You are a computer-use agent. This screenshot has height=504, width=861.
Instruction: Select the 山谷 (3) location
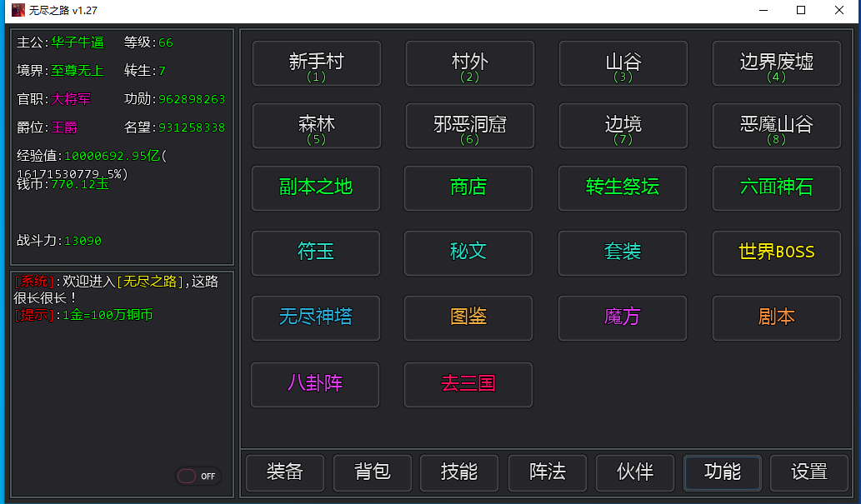pos(623,63)
